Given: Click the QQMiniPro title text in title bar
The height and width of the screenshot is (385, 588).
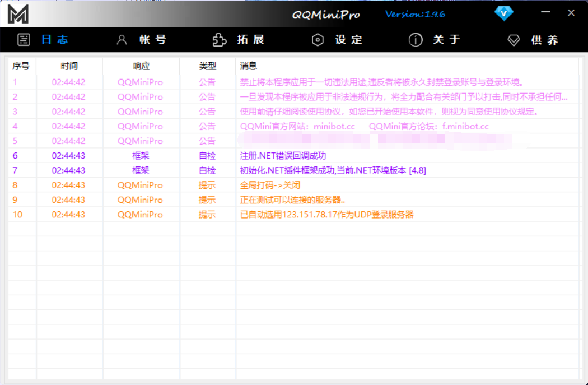Looking at the screenshot, I should click(x=326, y=15).
